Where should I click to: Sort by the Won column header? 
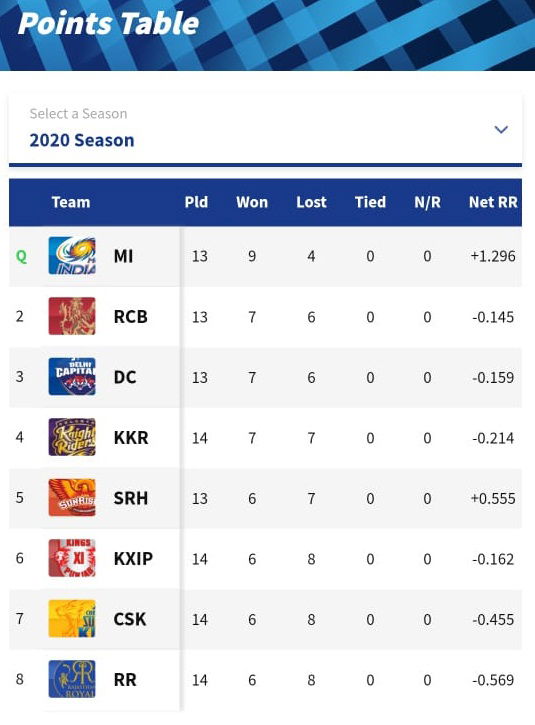pyautogui.click(x=252, y=202)
